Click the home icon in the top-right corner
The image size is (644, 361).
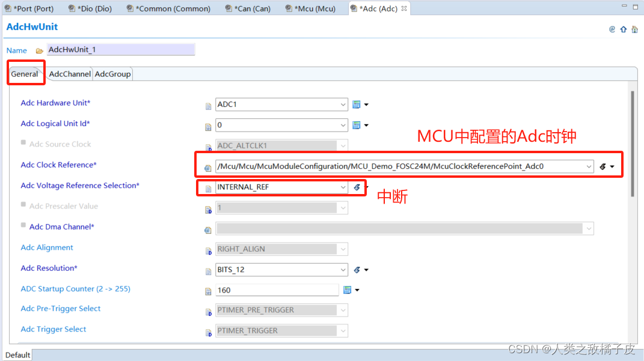point(634,28)
